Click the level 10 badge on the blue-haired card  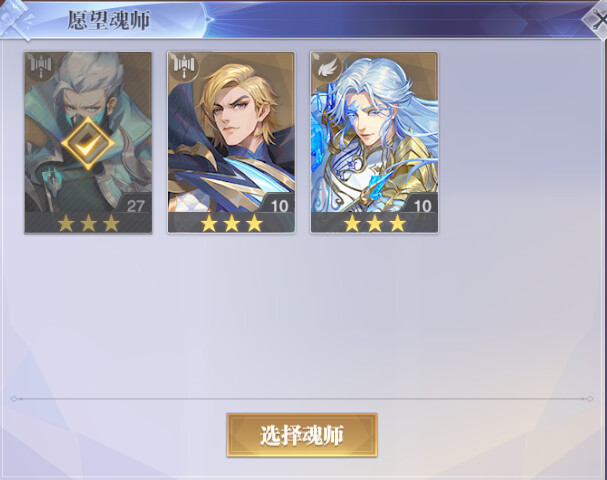(x=422, y=204)
